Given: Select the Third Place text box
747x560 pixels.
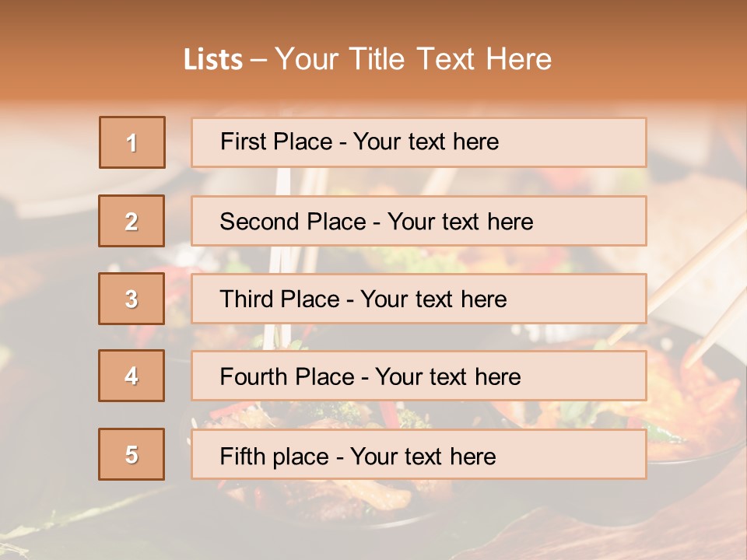Looking at the screenshot, I should [x=419, y=299].
